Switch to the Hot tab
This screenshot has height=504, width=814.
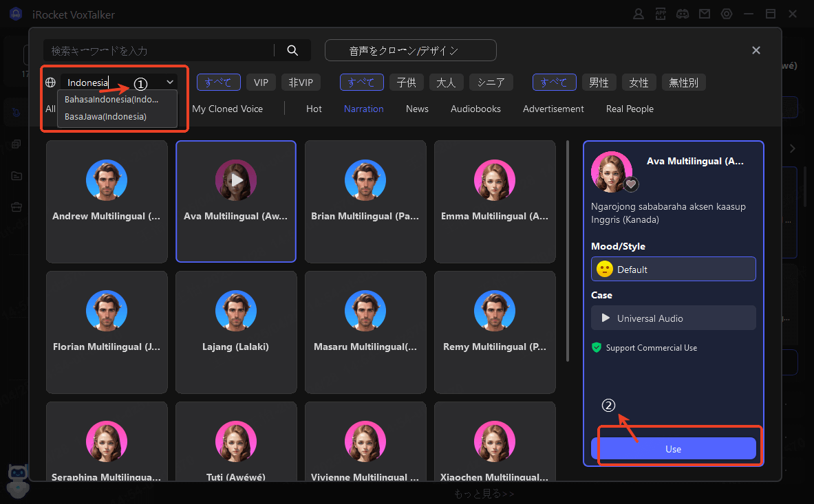coord(314,109)
